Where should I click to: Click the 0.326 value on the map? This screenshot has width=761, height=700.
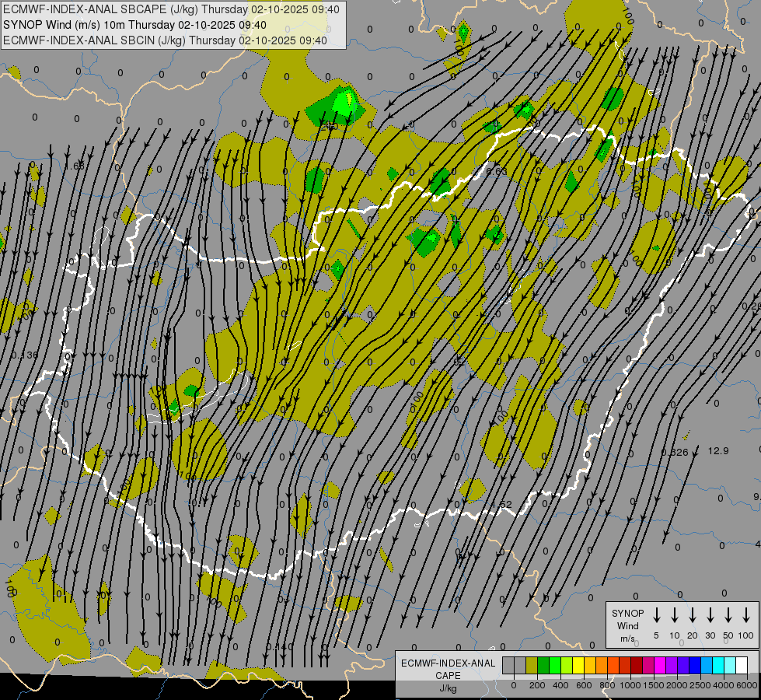coord(674,452)
